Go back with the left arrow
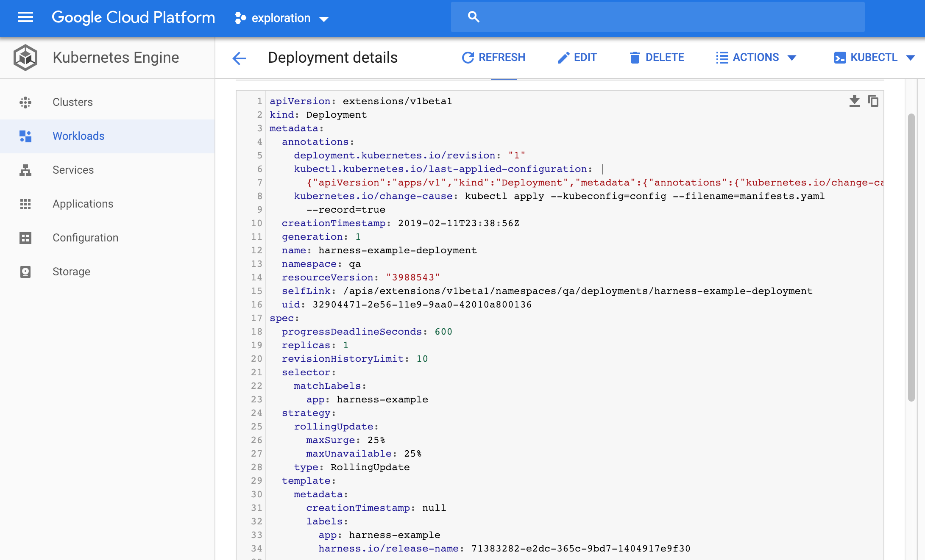The width and height of the screenshot is (925, 560). click(239, 58)
